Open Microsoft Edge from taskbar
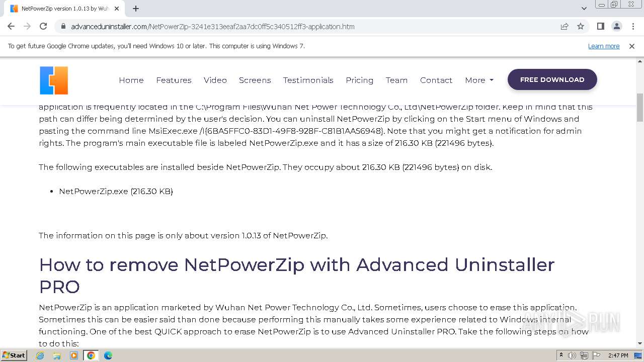The width and height of the screenshot is (644, 362). (108, 355)
